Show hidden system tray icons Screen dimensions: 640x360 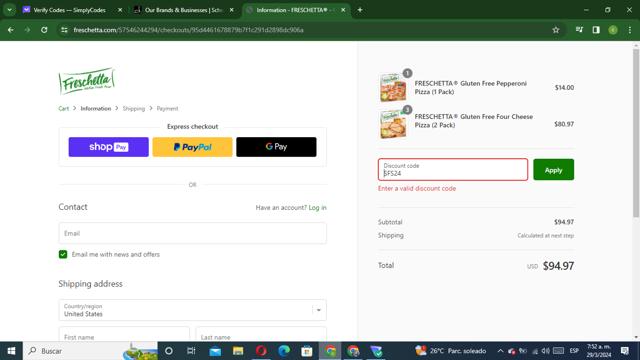coord(500,351)
